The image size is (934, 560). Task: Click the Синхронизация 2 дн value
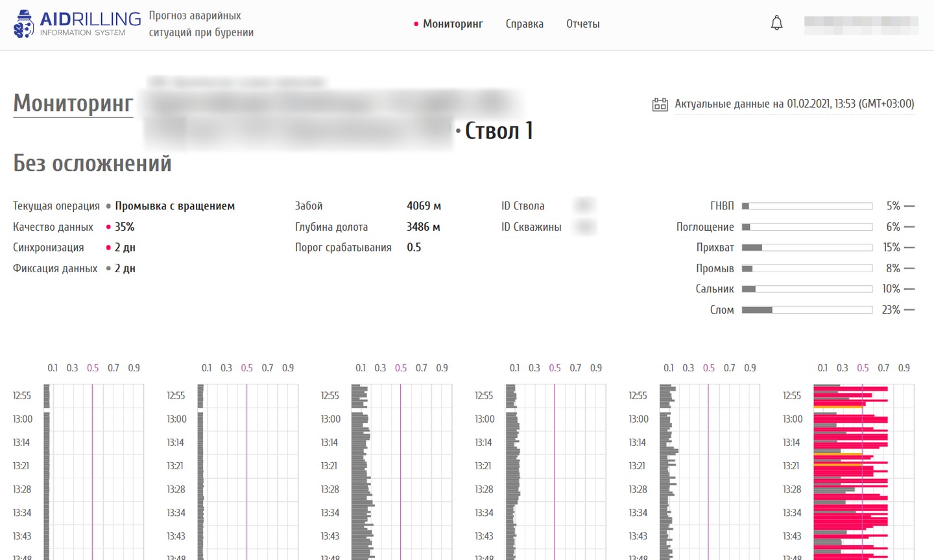click(x=125, y=248)
